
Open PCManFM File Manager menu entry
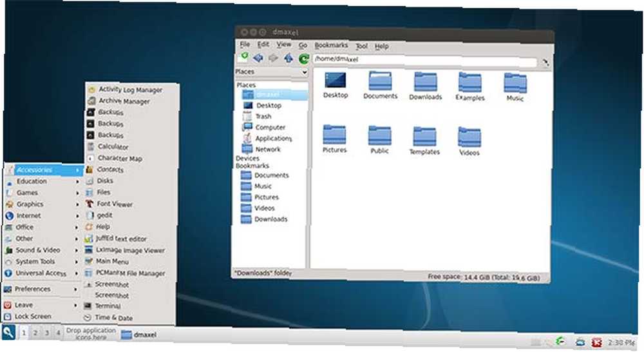pyautogui.click(x=130, y=273)
